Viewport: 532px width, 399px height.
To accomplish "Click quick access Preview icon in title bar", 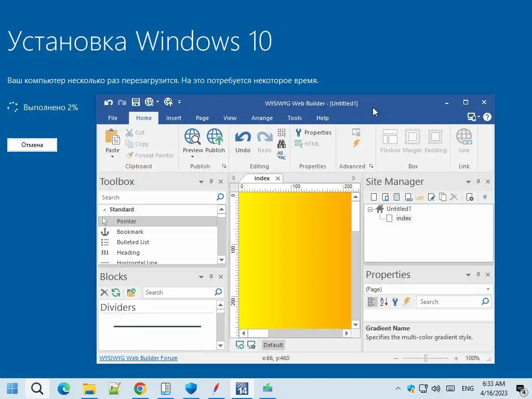I will [149, 102].
